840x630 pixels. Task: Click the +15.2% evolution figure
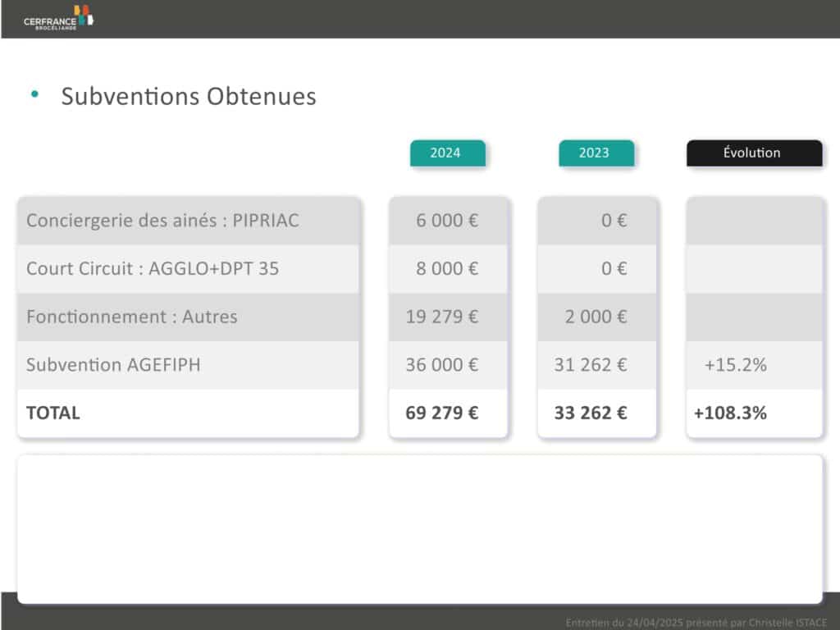(736, 365)
